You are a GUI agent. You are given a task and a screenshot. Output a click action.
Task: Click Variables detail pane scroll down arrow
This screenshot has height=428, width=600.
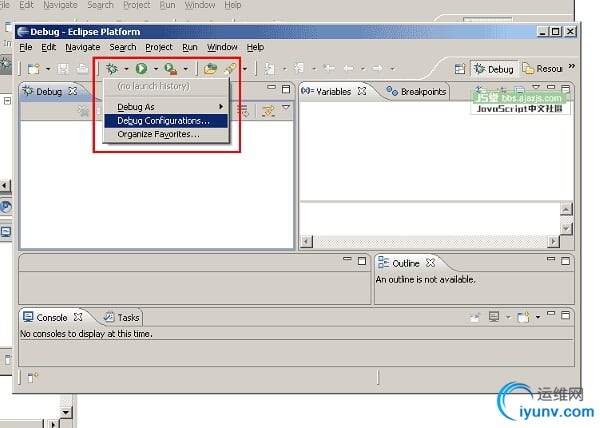tap(566, 228)
